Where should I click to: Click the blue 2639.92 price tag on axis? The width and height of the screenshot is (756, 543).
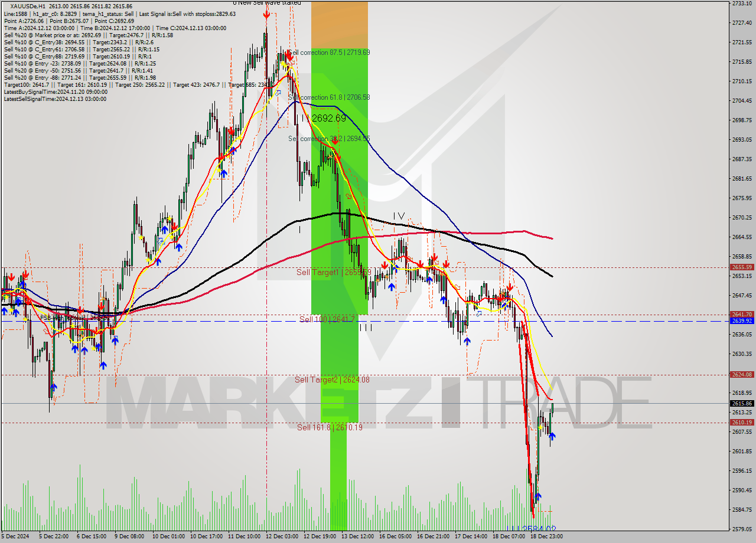click(x=741, y=320)
